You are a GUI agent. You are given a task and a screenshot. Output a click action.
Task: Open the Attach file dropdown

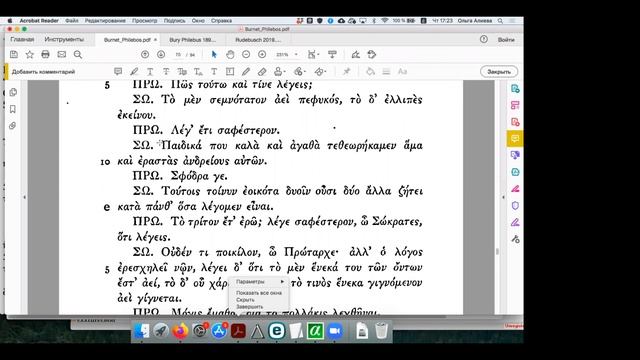pos(300,71)
